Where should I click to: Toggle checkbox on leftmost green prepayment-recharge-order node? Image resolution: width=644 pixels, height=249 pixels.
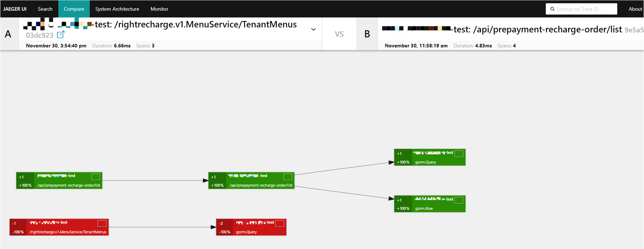tap(95, 177)
